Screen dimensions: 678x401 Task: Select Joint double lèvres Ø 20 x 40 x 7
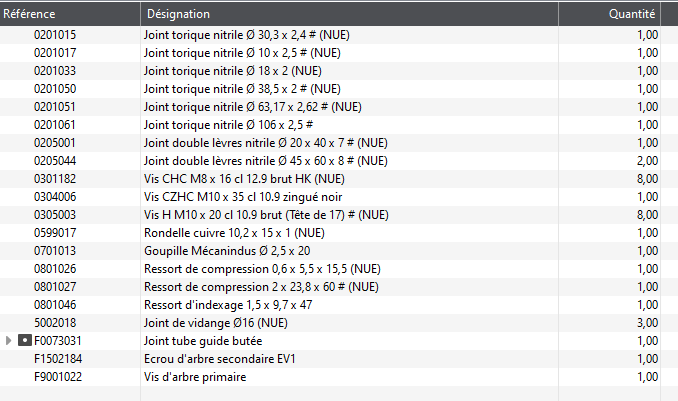pyautogui.click(x=330, y=143)
